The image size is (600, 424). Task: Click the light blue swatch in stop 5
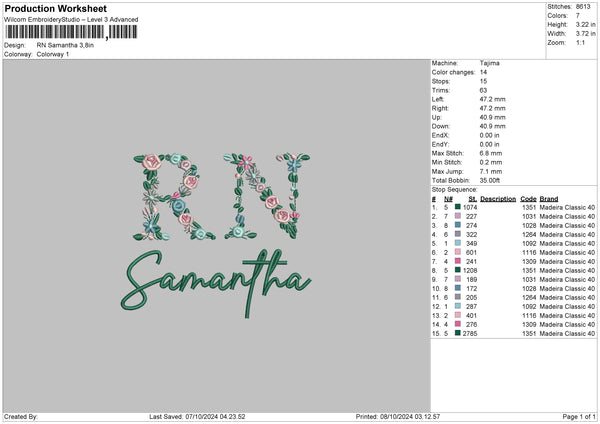click(458, 243)
